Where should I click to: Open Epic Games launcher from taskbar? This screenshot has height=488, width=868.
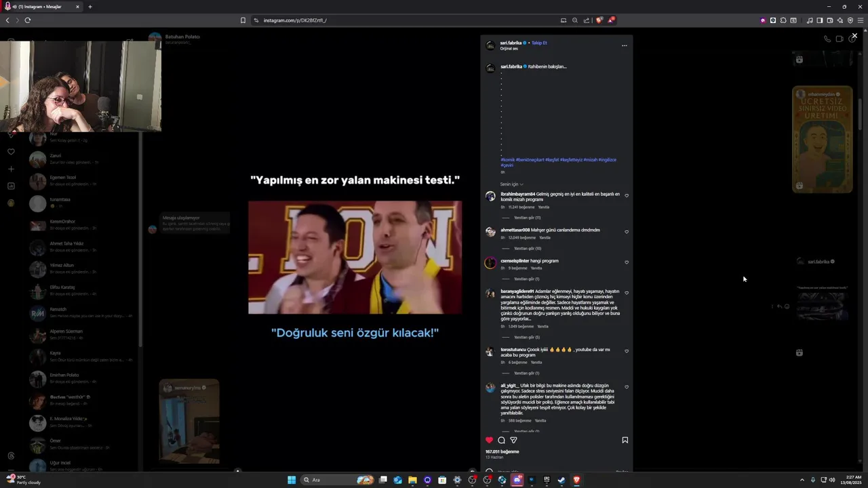click(x=547, y=480)
